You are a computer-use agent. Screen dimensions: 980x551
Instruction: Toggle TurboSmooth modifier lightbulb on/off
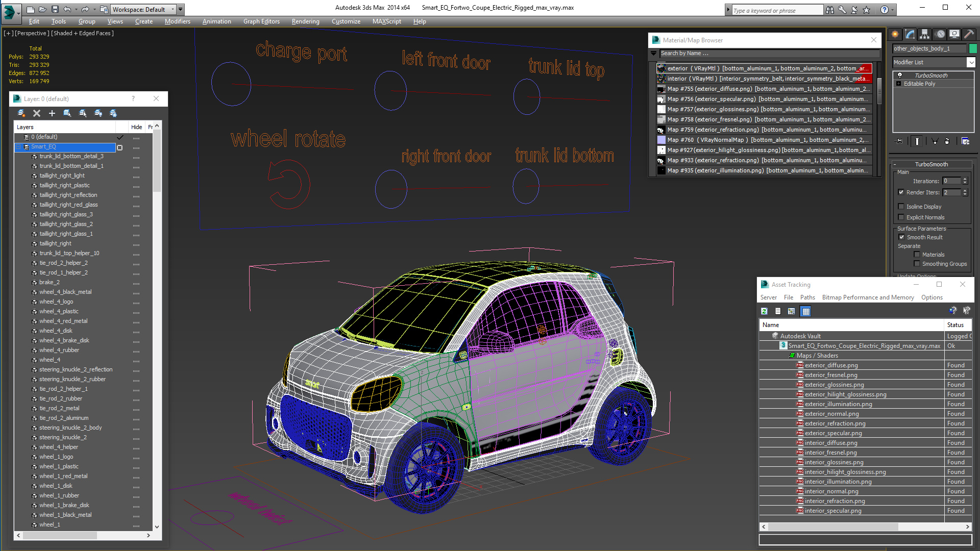pyautogui.click(x=900, y=76)
